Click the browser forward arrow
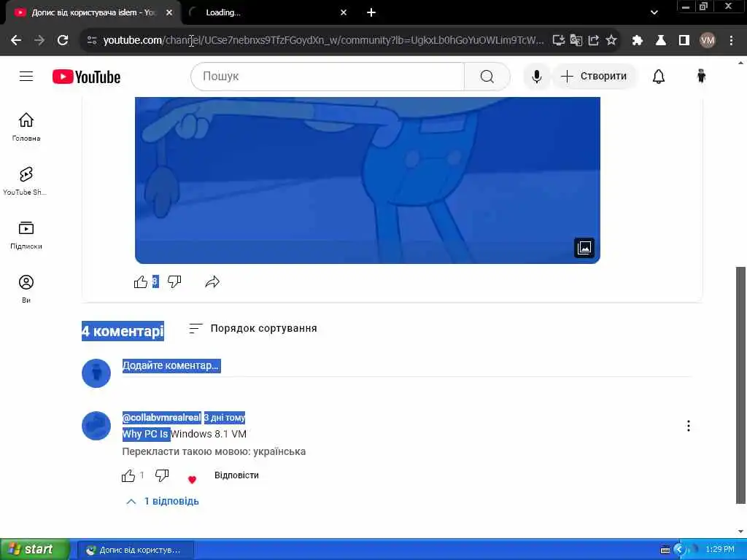Viewport: 747px width, 560px height. click(39, 41)
